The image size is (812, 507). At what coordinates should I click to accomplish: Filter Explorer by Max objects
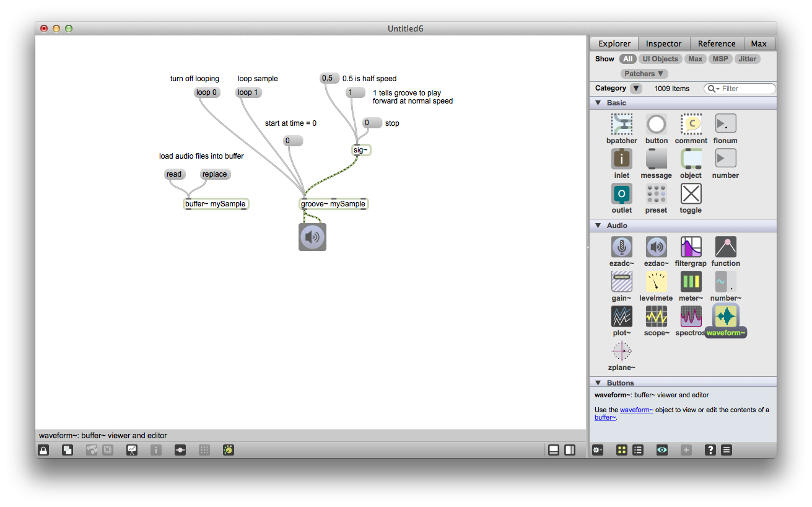click(x=696, y=59)
